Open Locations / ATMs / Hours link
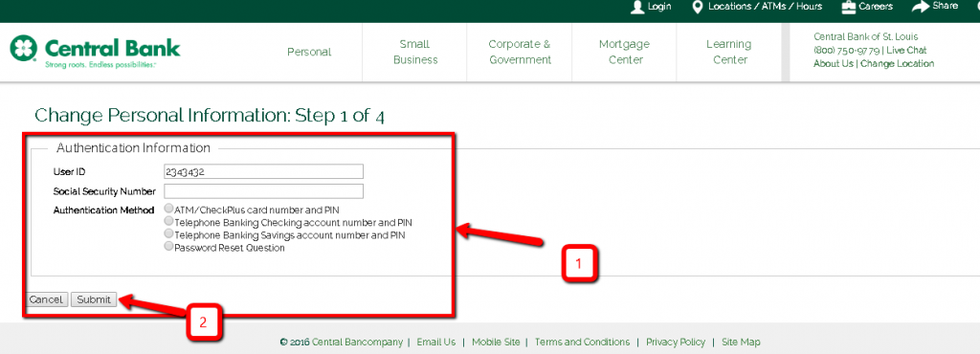980x354 pixels. [765, 7]
